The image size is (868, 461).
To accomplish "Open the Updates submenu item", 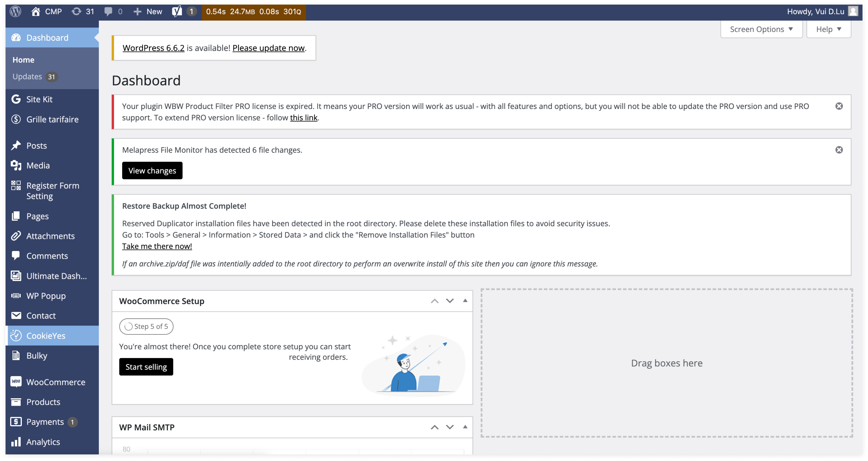I will (28, 77).
